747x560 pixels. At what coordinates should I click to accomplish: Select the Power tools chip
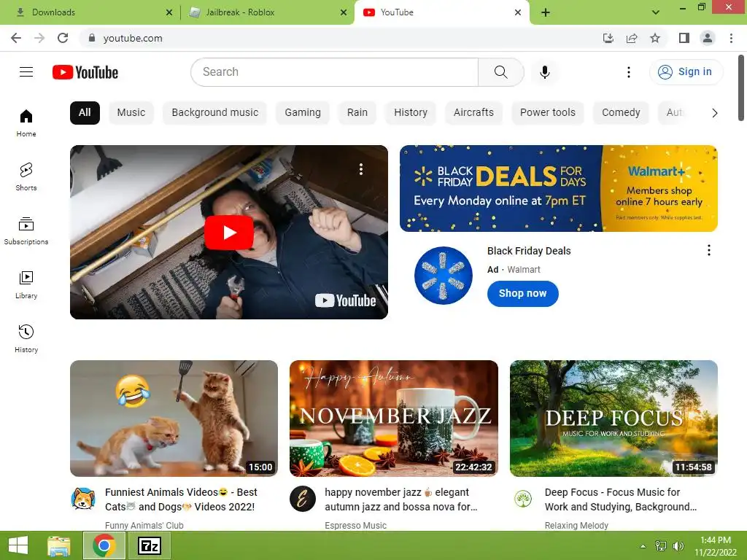(x=548, y=113)
